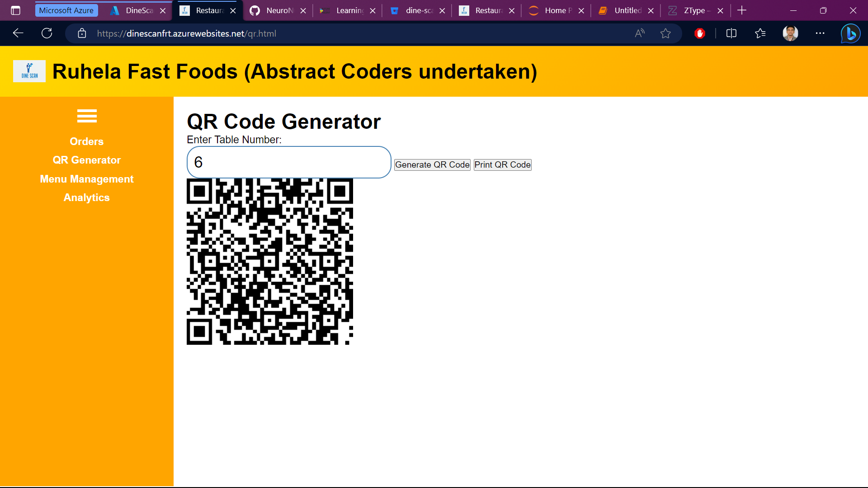Click inside the table number input field

click(288, 162)
